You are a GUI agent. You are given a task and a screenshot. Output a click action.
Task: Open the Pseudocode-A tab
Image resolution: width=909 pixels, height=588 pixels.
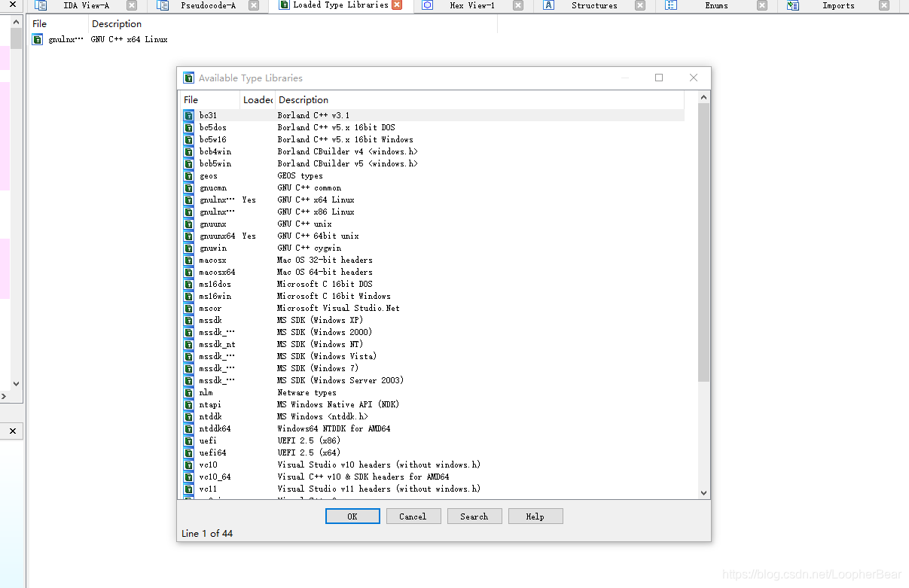pos(208,5)
